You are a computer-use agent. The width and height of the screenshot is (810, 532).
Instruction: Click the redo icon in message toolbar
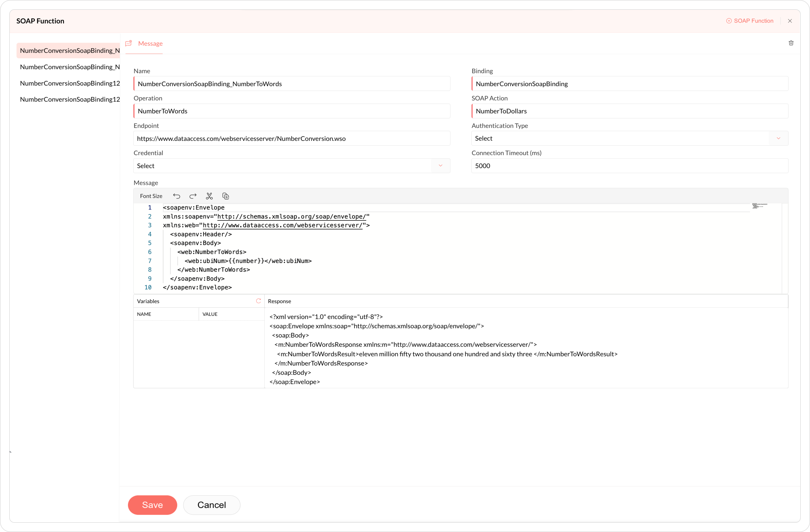(193, 196)
